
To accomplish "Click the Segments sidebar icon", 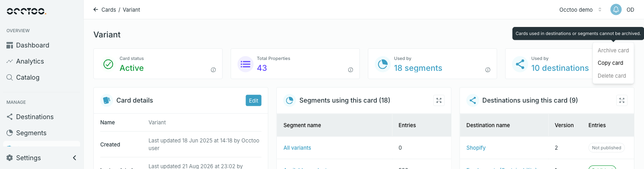I will [10, 133].
